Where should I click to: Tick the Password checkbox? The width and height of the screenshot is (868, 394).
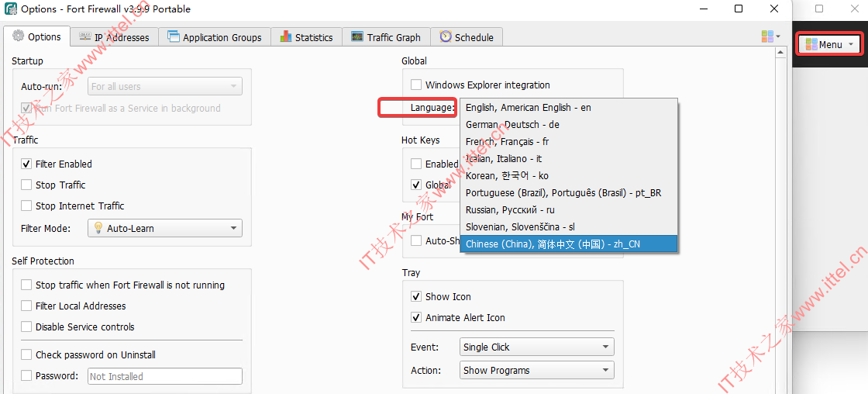pos(26,375)
